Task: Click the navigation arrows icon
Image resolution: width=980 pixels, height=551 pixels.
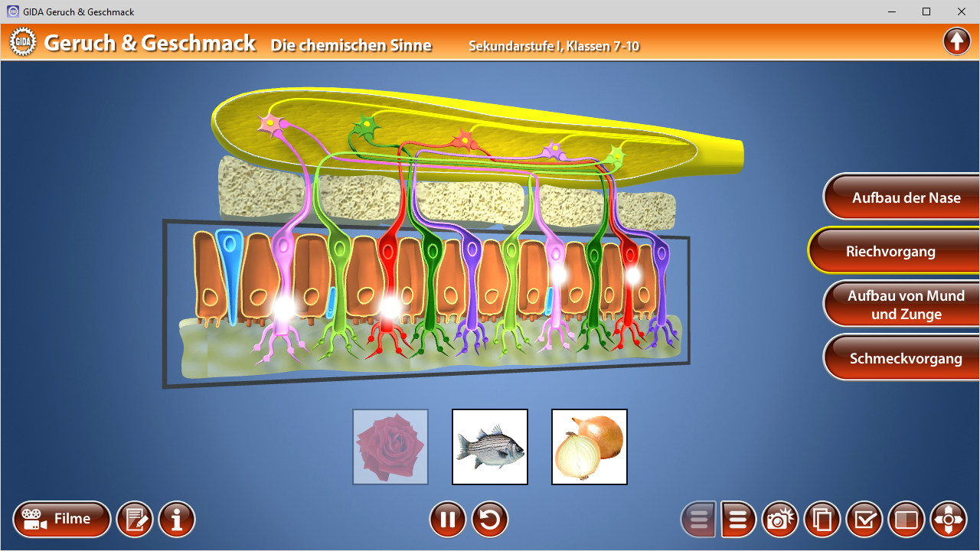Action: 949,519
